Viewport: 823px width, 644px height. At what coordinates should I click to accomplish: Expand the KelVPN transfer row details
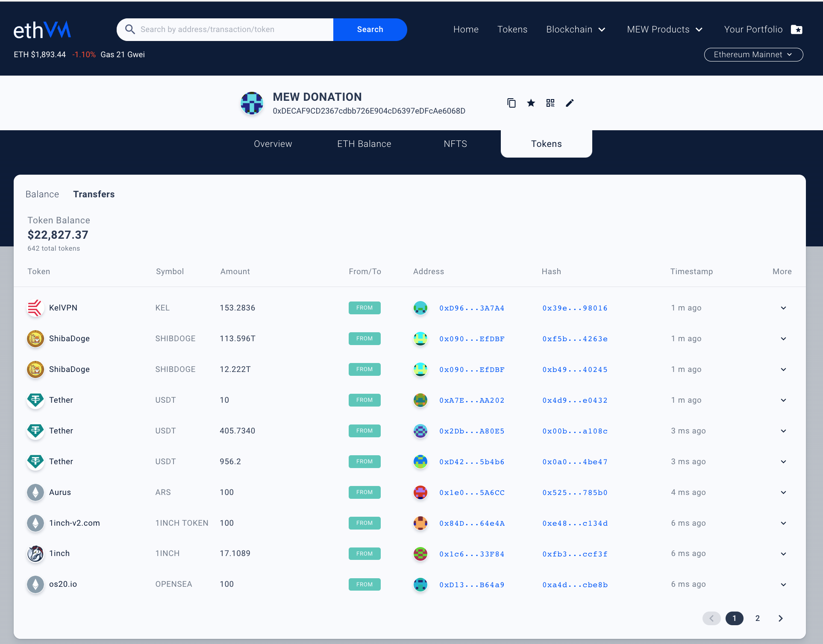783,308
